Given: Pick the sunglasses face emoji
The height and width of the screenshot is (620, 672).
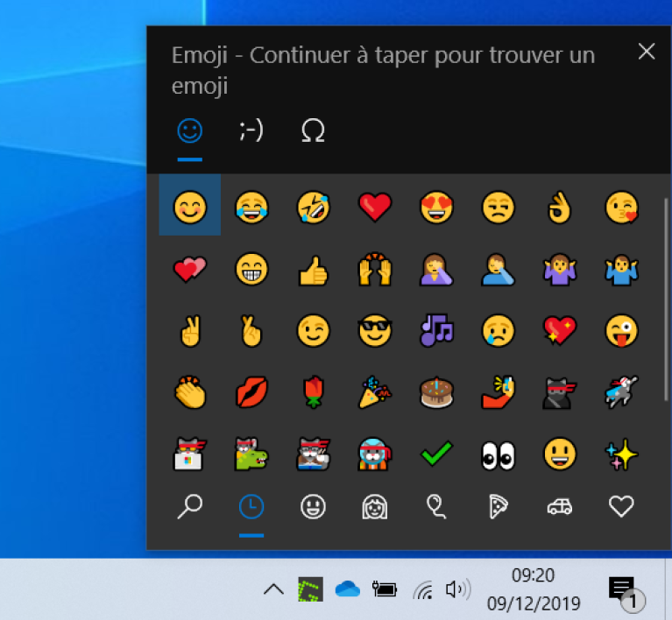Looking at the screenshot, I should pos(374,330).
